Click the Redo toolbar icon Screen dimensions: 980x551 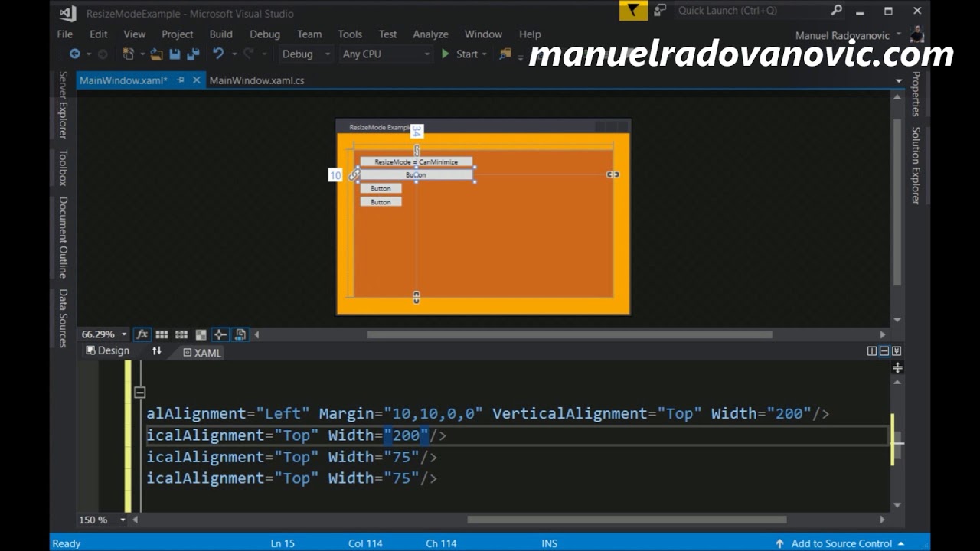(248, 54)
